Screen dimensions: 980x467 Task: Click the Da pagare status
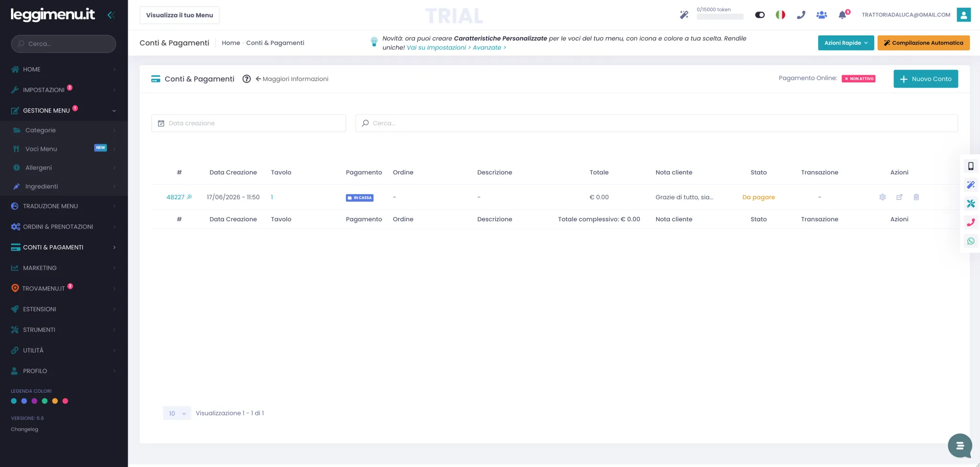tap(758, 197)
